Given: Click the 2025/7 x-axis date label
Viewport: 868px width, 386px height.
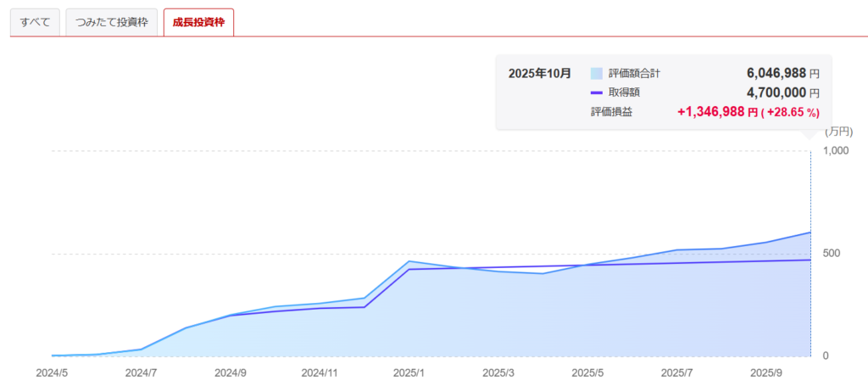Looking at the screenshot, I should 677,372.
